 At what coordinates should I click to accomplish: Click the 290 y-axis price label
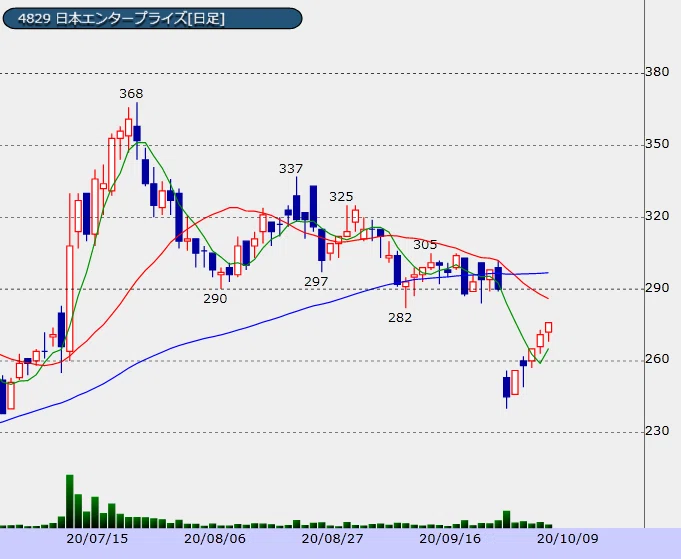[657, 288]
